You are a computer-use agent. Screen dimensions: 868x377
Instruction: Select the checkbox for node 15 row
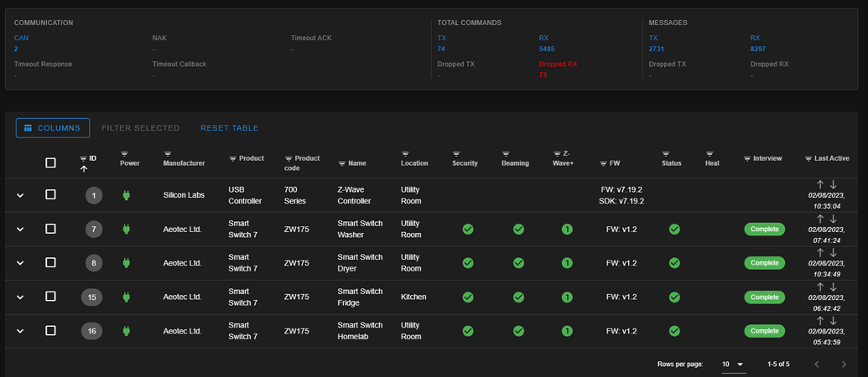50,297
